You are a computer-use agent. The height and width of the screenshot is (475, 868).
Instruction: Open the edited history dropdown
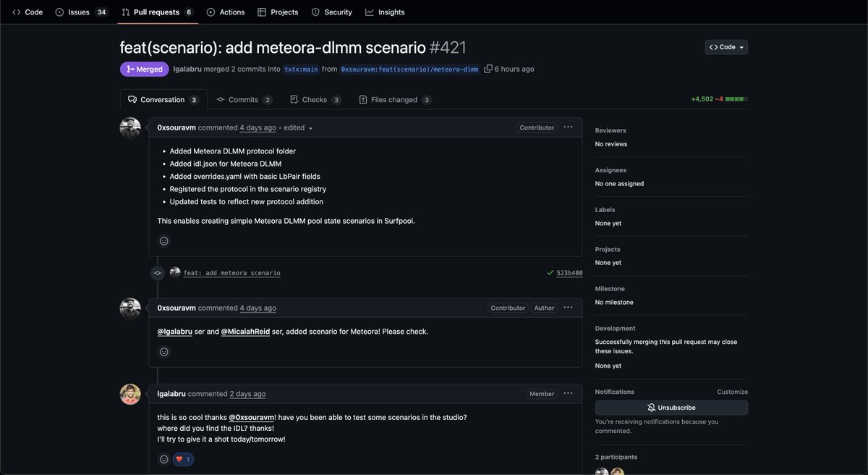pos(299,127)
